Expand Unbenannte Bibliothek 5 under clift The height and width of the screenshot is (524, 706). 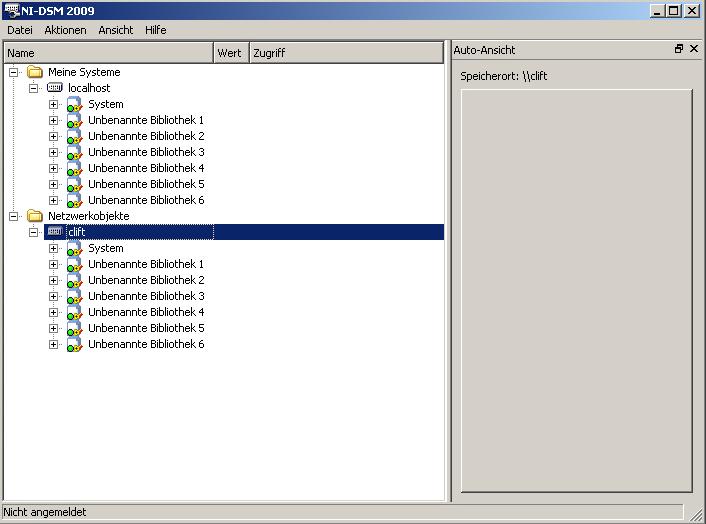(54, 328)
